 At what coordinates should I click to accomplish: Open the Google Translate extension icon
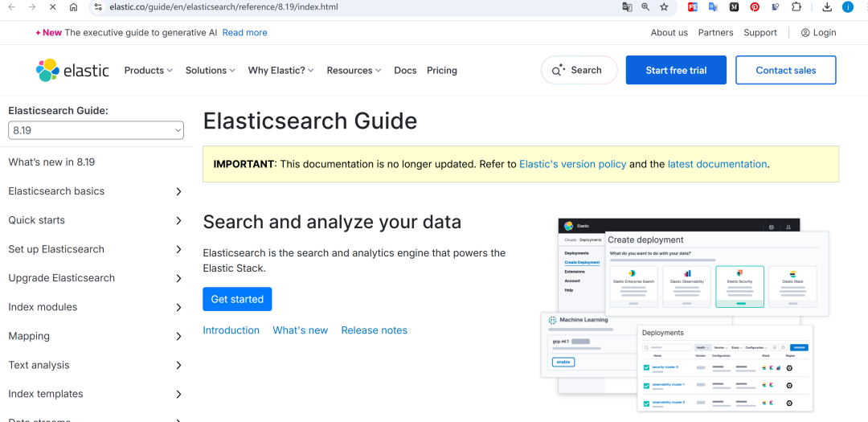(713, 7)
